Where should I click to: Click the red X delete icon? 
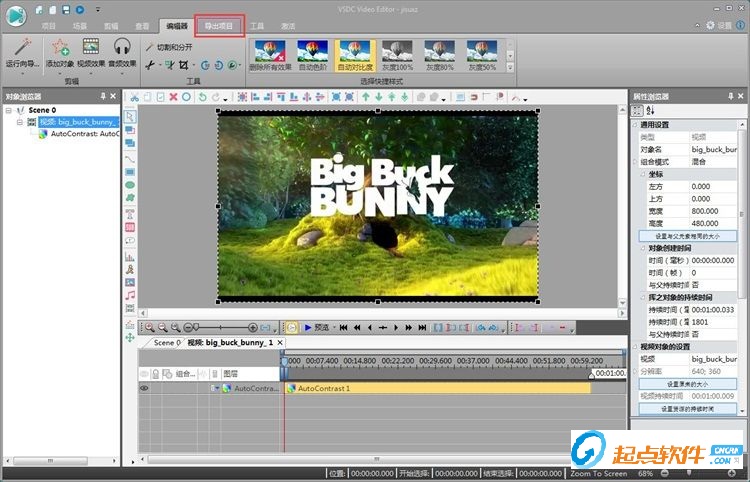coord(173,97)
